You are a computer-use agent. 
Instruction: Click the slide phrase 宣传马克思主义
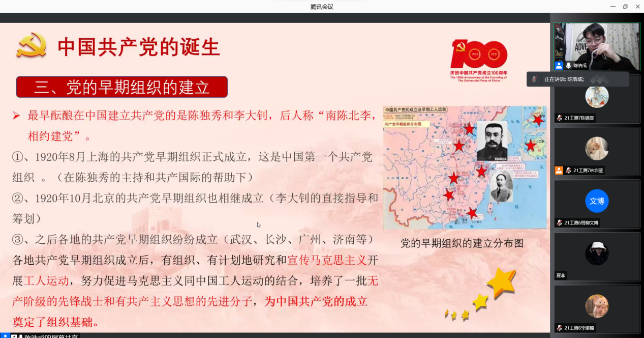tap(327, 260)
